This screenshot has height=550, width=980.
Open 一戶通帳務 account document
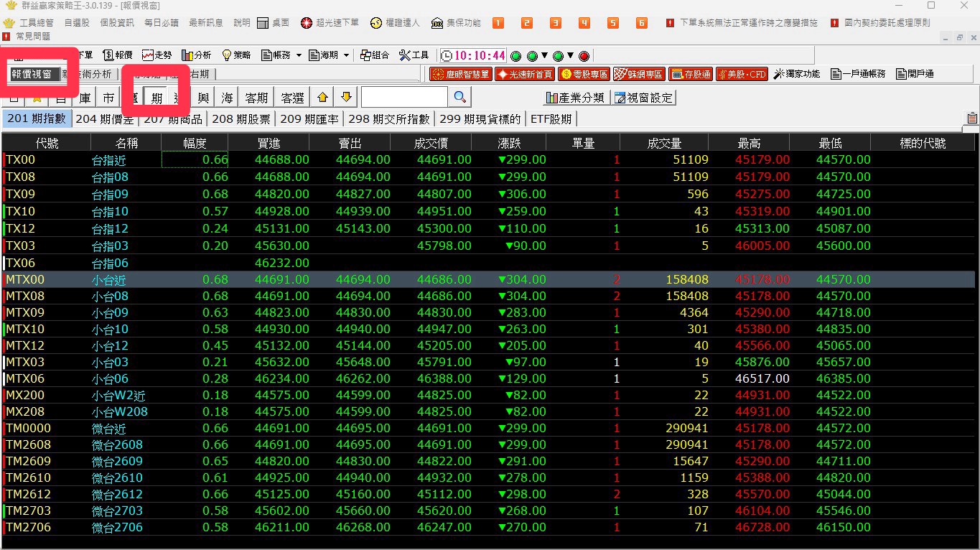coord(858,74)
